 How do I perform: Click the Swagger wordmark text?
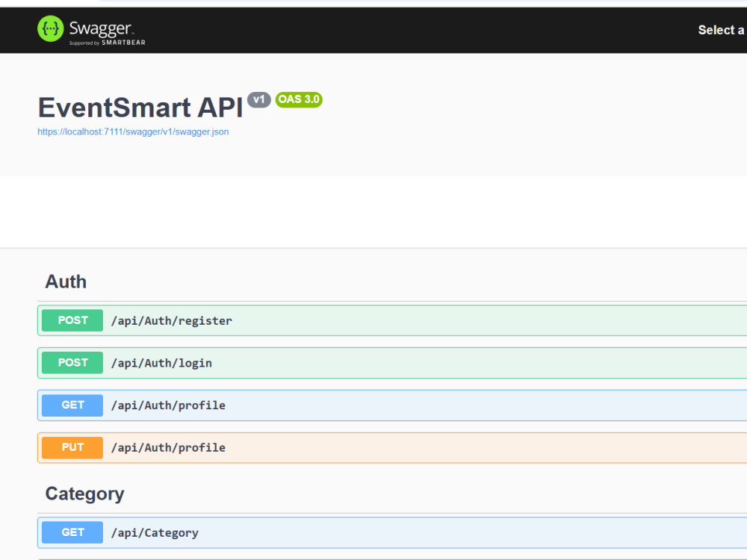[101, 28]
